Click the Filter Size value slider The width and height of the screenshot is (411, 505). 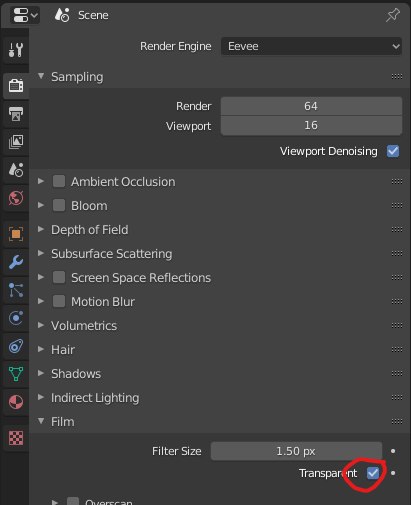click(x=296, y=451)
